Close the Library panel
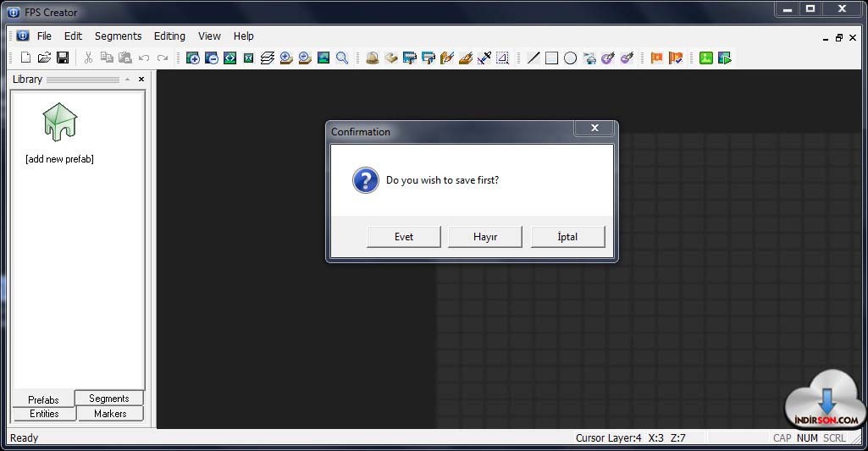 coord(141,80)
